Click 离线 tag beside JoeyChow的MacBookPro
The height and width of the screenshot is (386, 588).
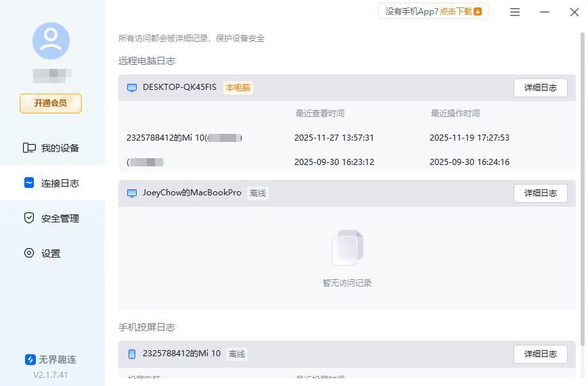(x=258, y=193)
